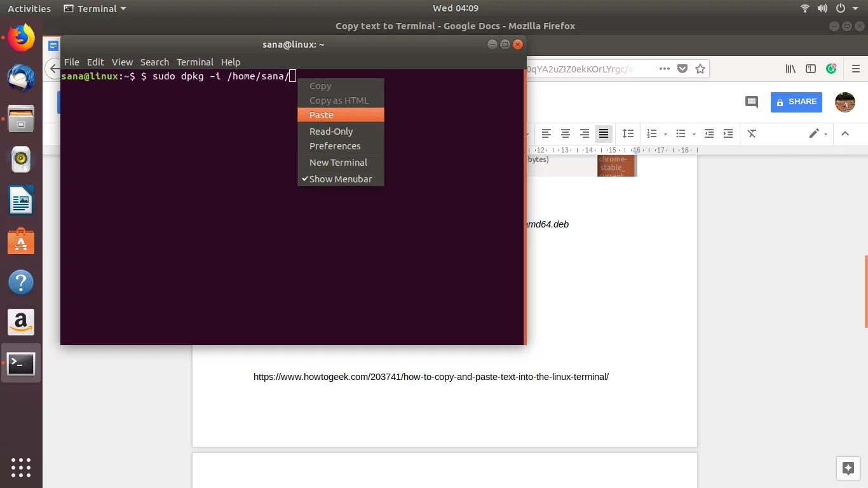Open Thunderbird from the dock

[21, 78]
